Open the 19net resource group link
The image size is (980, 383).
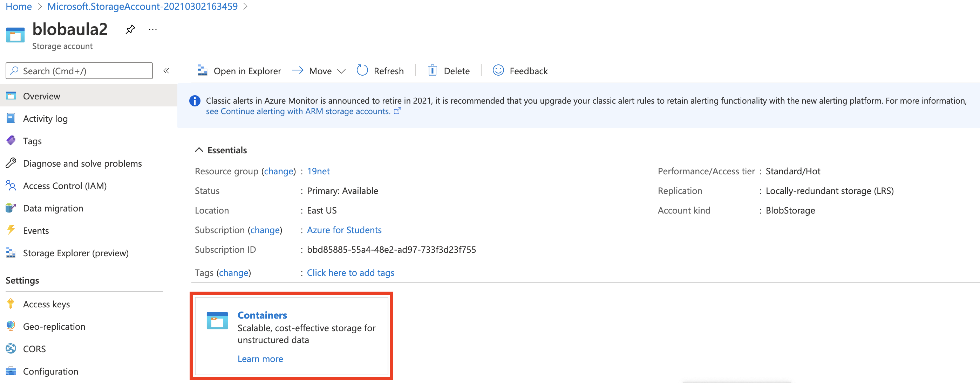point(318,171)
